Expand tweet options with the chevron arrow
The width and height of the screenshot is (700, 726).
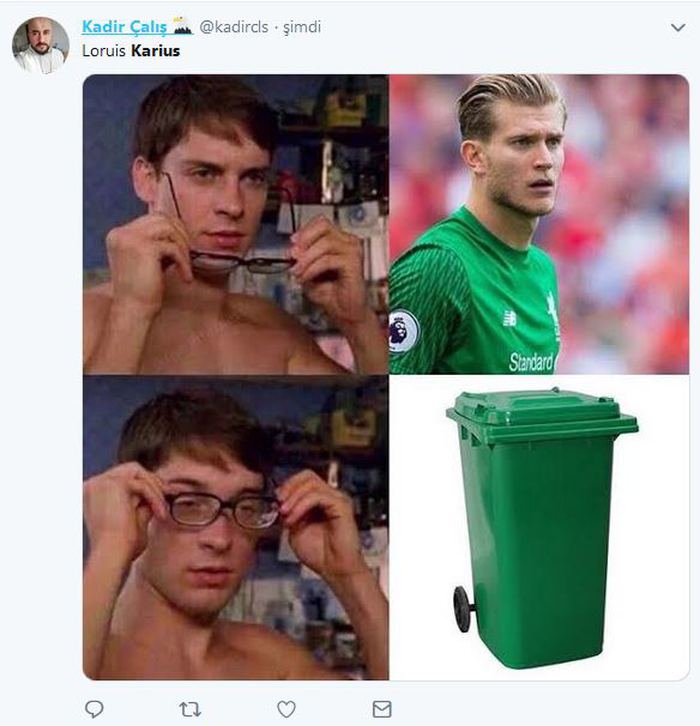coord(677,28)
